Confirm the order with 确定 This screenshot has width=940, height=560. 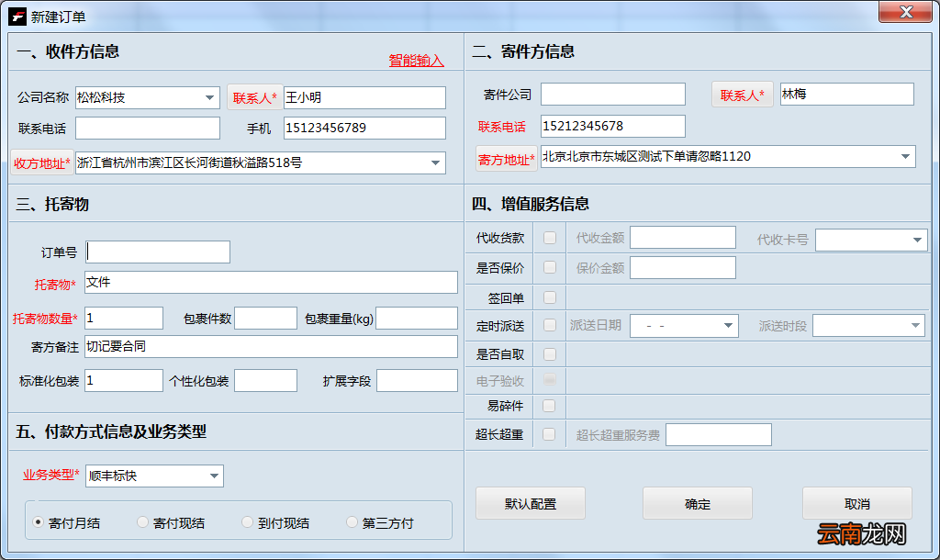click(x=698, y=504)
